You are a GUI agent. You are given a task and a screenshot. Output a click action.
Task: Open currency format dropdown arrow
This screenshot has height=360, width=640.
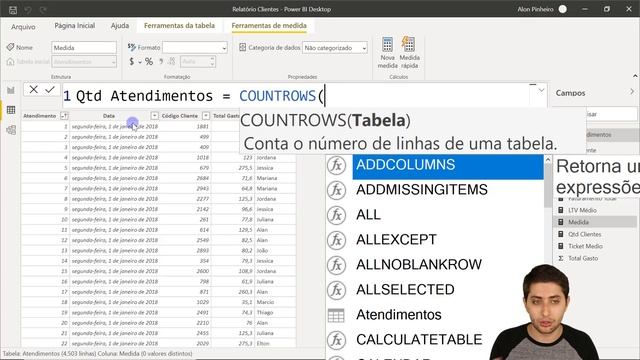[140, 62]
